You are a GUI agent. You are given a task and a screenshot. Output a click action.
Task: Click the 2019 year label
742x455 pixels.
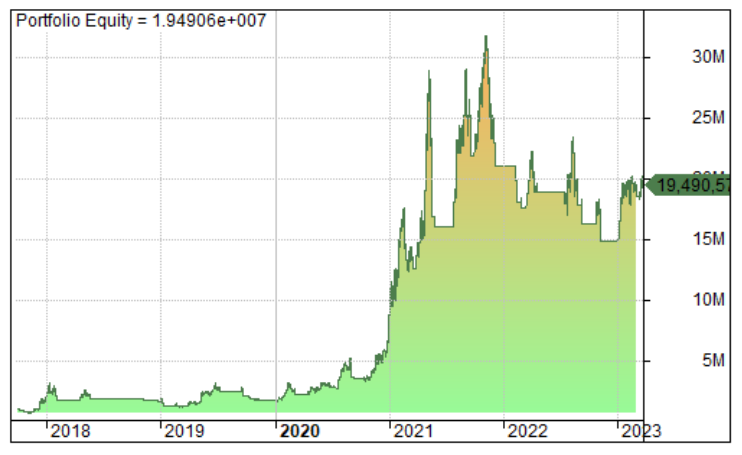pos(184,431)
